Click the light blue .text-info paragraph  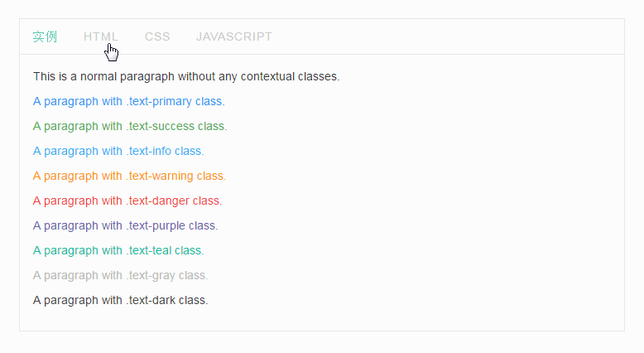tap(118, 152)
